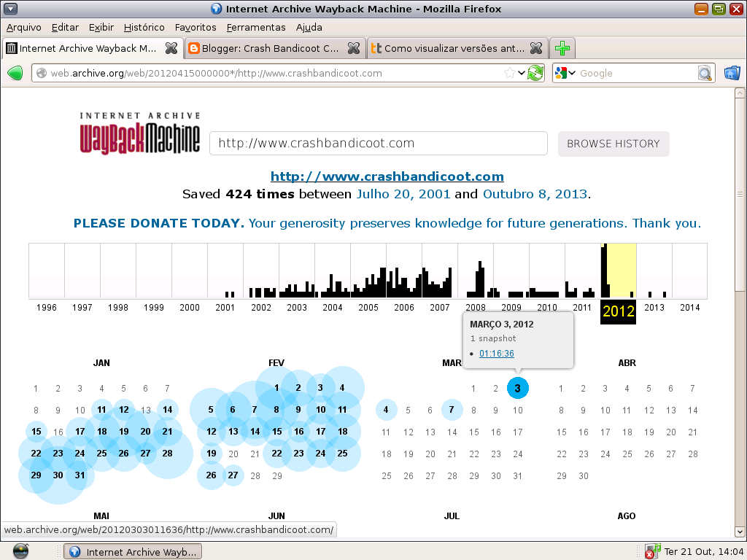Click the blue home button icon
The height and width of the screenshot is (560, 747).
pyautogui.click(x=732, y=73)
